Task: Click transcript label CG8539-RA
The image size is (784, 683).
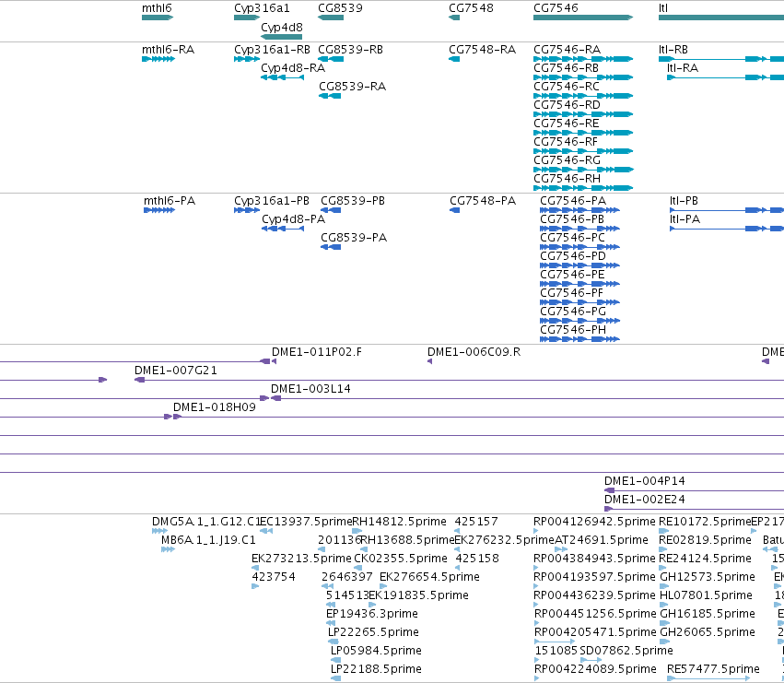Action: click(353, 87)
